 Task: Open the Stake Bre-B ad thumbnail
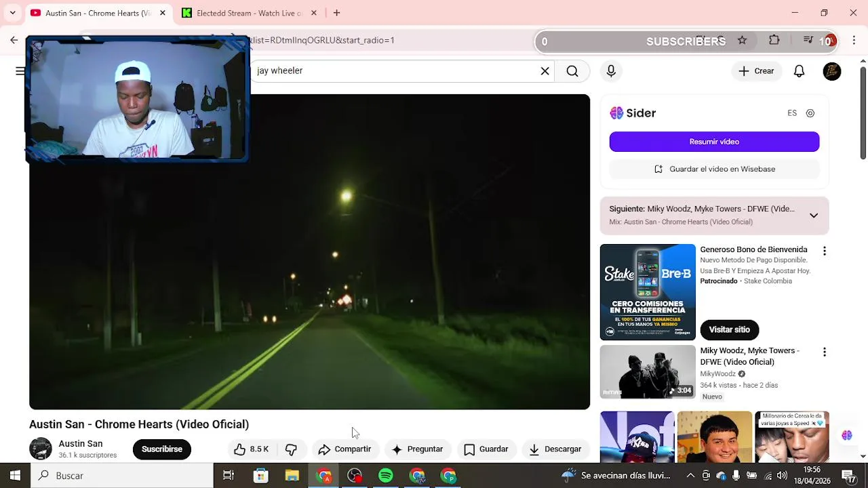tap(648, 292)
